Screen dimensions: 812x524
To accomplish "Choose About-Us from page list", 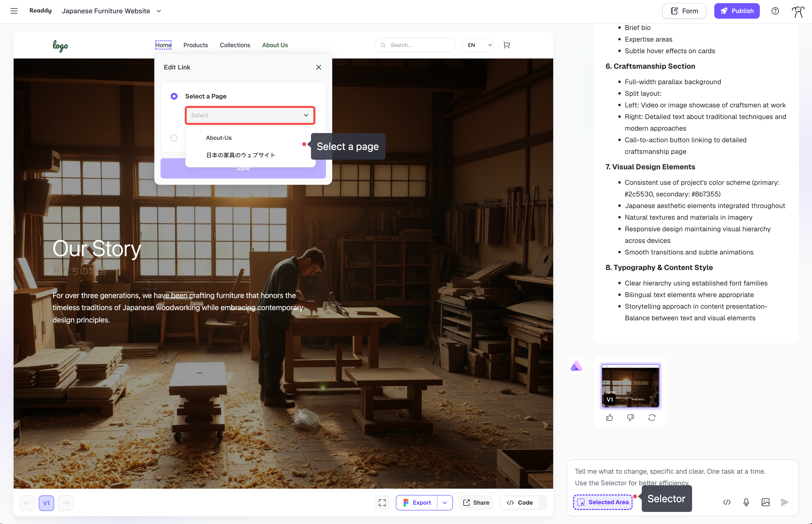I will [219, 138].
